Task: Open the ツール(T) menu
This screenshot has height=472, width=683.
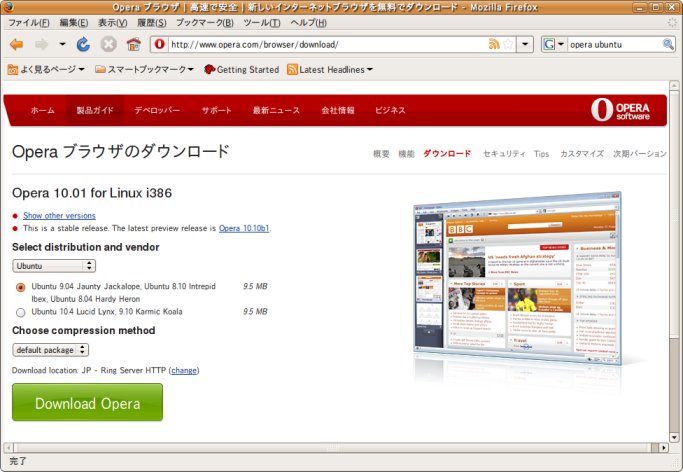Action: point(262,22)
